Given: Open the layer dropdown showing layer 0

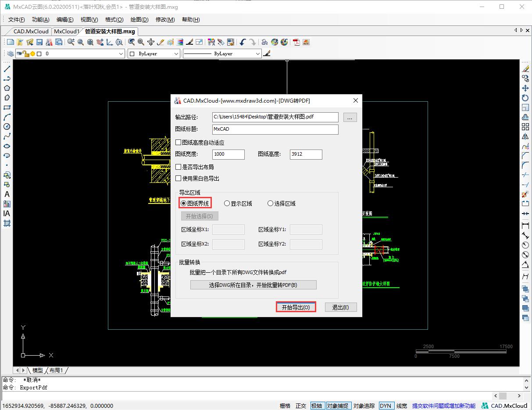Looking at the screenshot, I should point(121,53).
